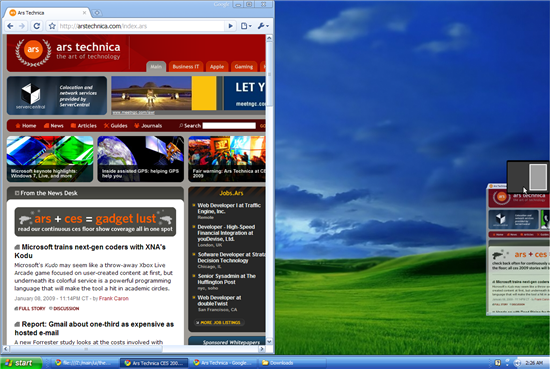Image resolution: width=550 pixels, height=369 pixels.
Task: Open the Apple section tab
Action: 217,67
